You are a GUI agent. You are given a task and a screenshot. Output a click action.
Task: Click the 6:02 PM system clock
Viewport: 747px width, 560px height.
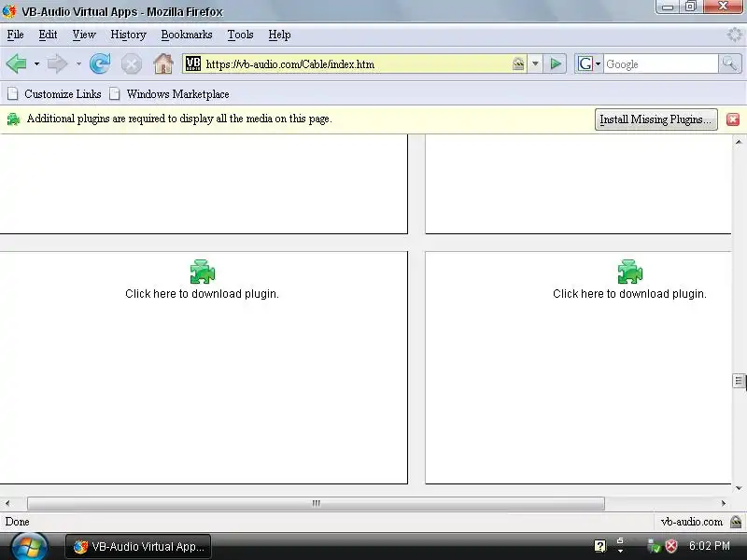click(x=710, y=546)
